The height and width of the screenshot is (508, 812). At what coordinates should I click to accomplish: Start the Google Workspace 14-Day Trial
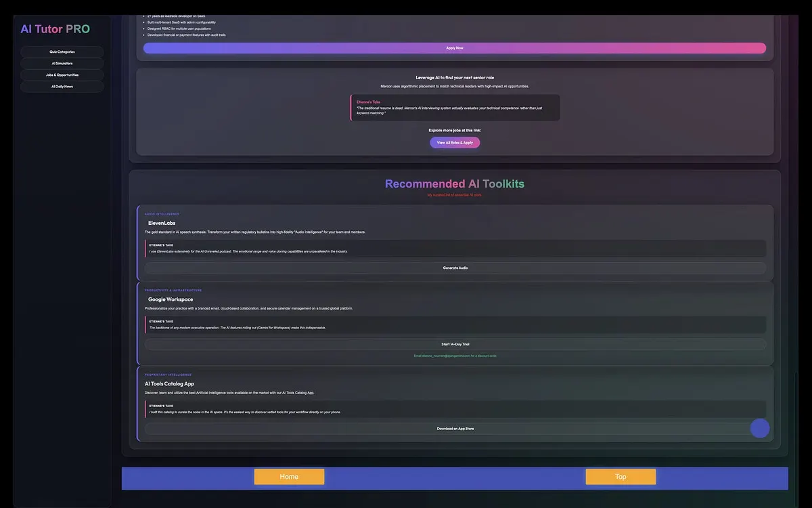point(455,344)
